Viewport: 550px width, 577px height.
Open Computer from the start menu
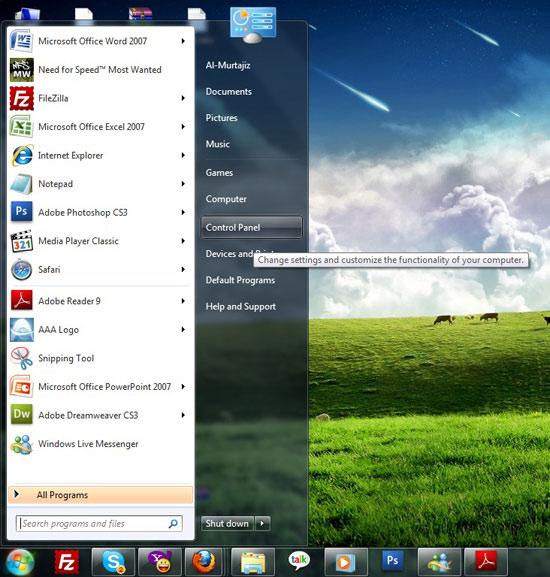pyautogui.click(x=226, y=199)
